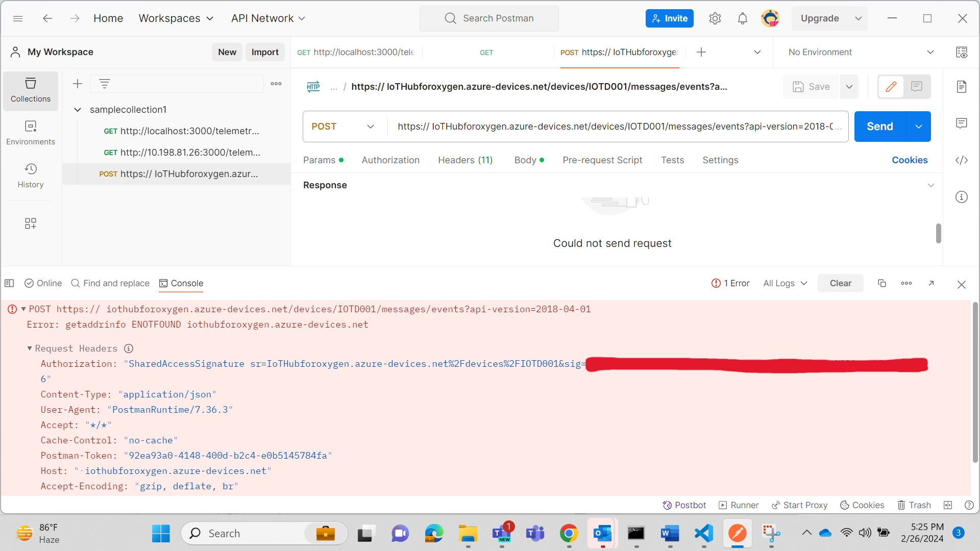Click the Clear console button
The width and height of the screenshot is (980, 551).
841,283
